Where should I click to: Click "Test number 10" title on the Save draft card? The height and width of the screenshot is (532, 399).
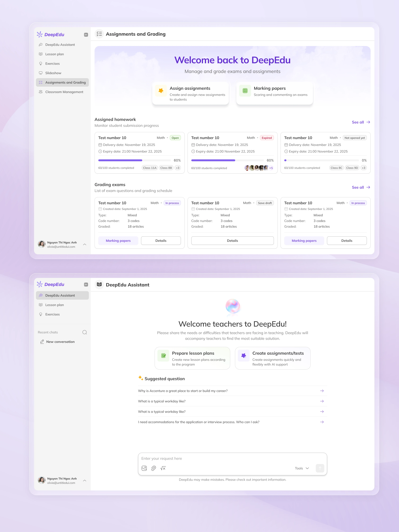point(205,203)
